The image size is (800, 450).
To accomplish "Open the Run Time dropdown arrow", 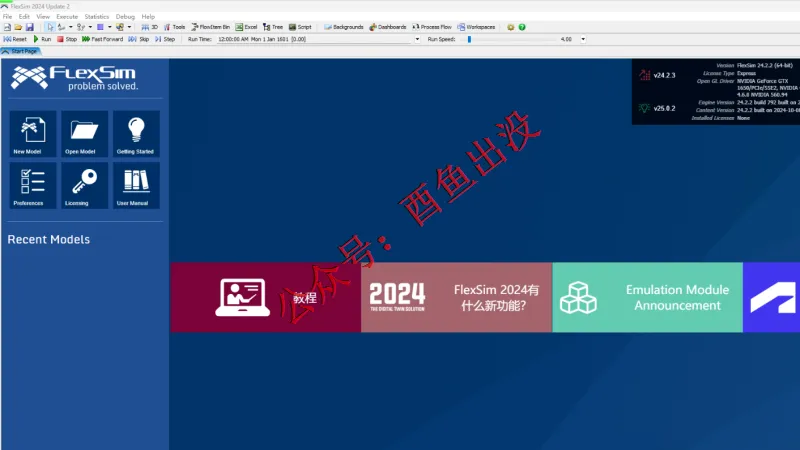I will [417, 39].
